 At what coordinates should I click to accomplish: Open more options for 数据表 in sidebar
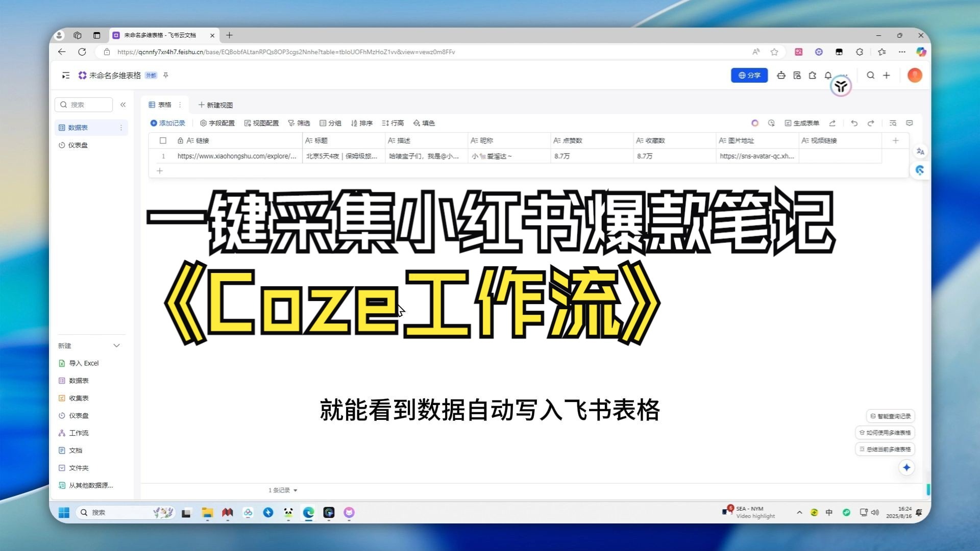[x=121, y=128]
